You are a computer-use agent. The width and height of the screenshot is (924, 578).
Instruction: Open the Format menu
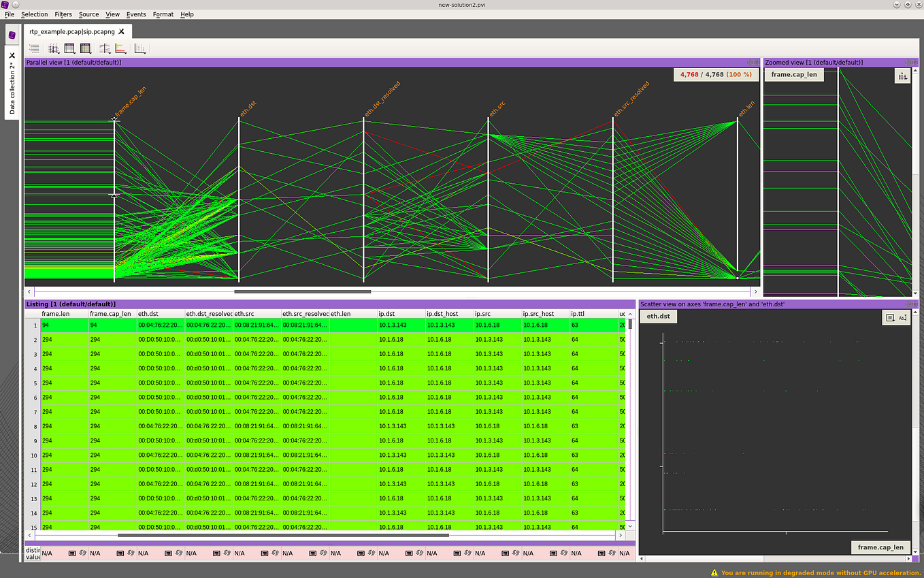[163, 14]
